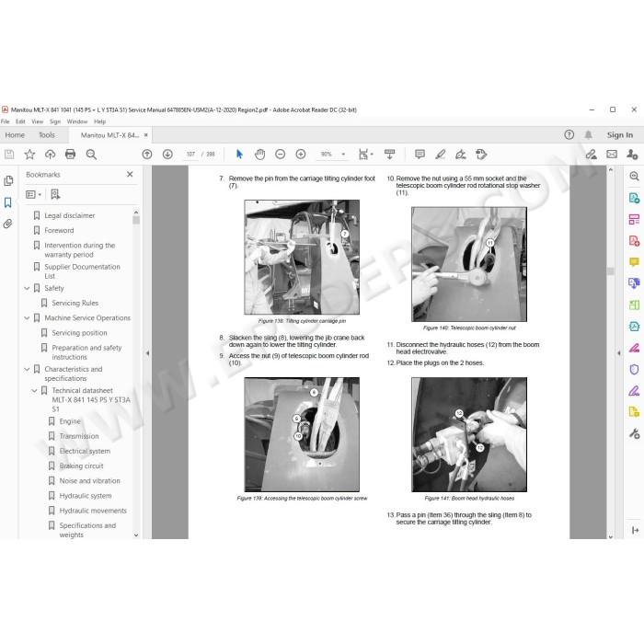Add new bookmark icon in Bookmarks panel

[x=55, y=194]
